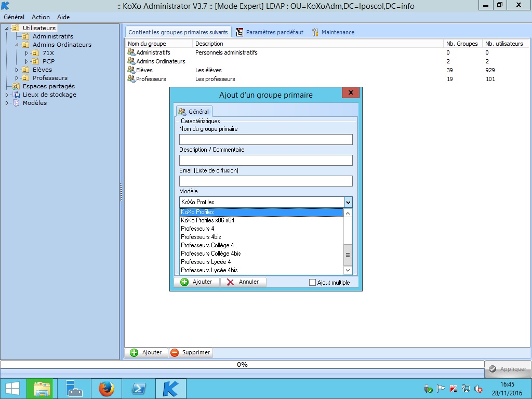Expand the Modèles tree node
This screenshot has width=532, height=399.
pos(7,103)
